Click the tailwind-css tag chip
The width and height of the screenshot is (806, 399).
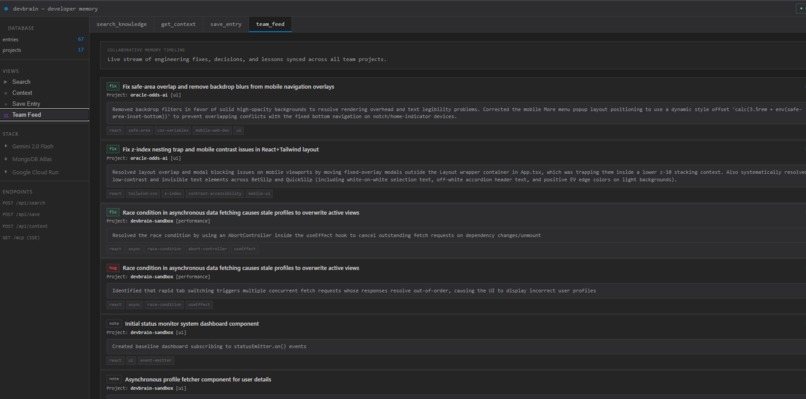point(142,194)
